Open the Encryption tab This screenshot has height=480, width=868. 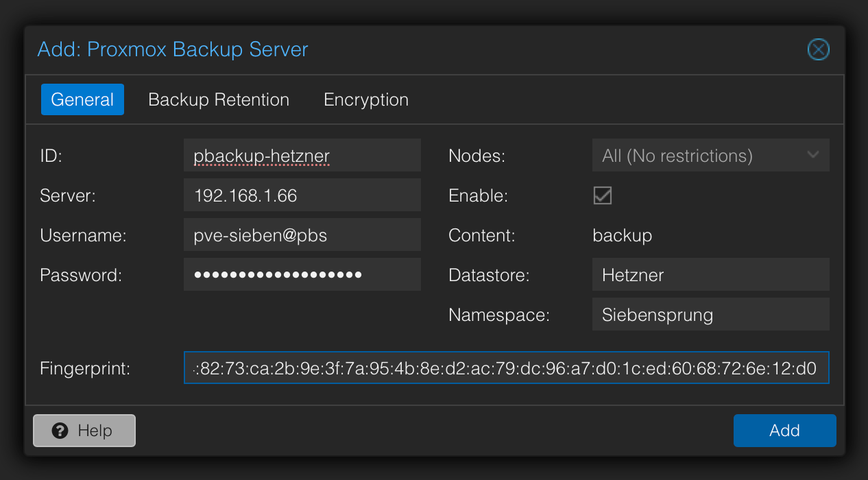tap(366, 99)
